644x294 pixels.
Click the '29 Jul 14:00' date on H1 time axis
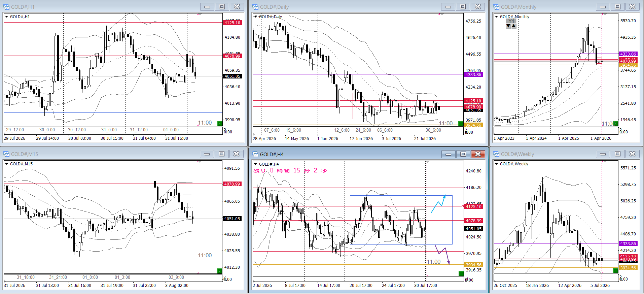click(x=47, y=138)
